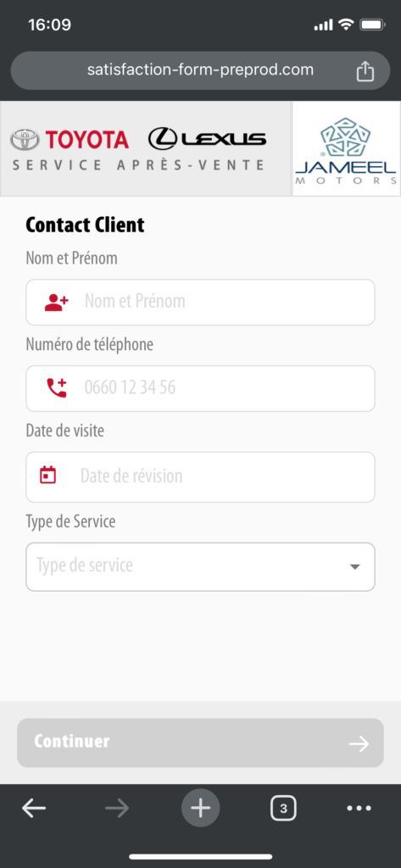
Task: Open the Date de révision picker field
Action: click(x=200, y=476)
